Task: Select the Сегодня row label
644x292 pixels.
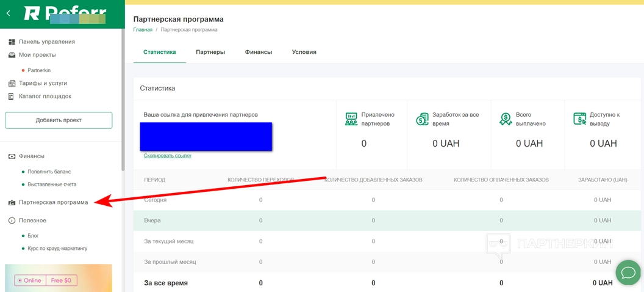Action: 156,200
